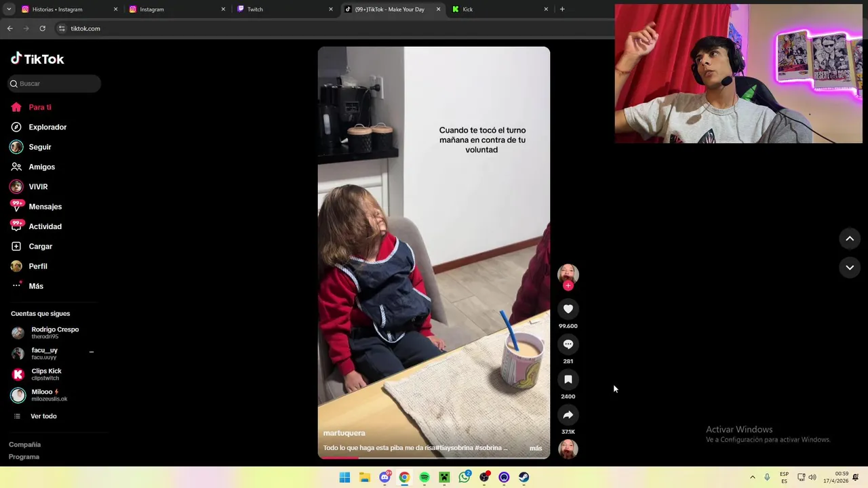View site information icon in address bar

[62, 28]
